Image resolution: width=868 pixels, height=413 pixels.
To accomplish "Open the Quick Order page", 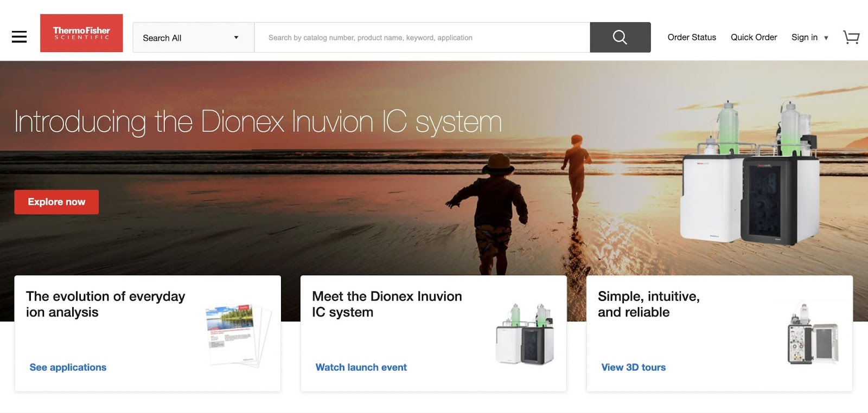I will click(x=754, y=37).
